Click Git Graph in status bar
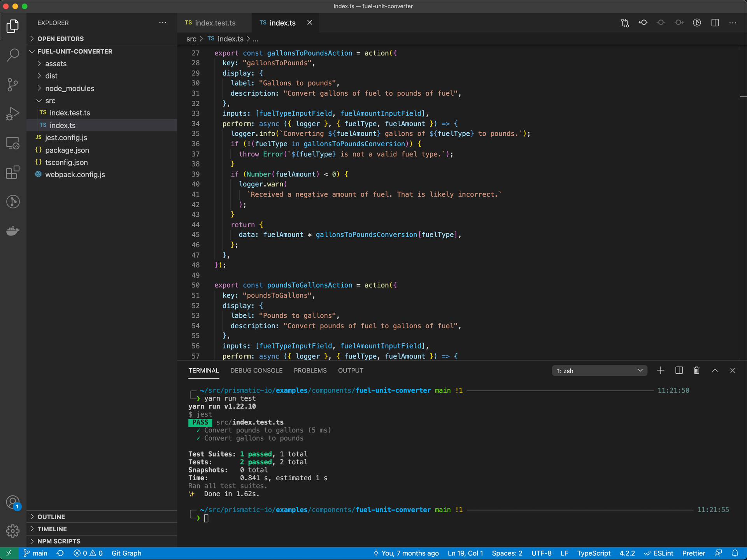Viewport: 747px width, 560px height. pyautogui.click(x=126, y=553)
